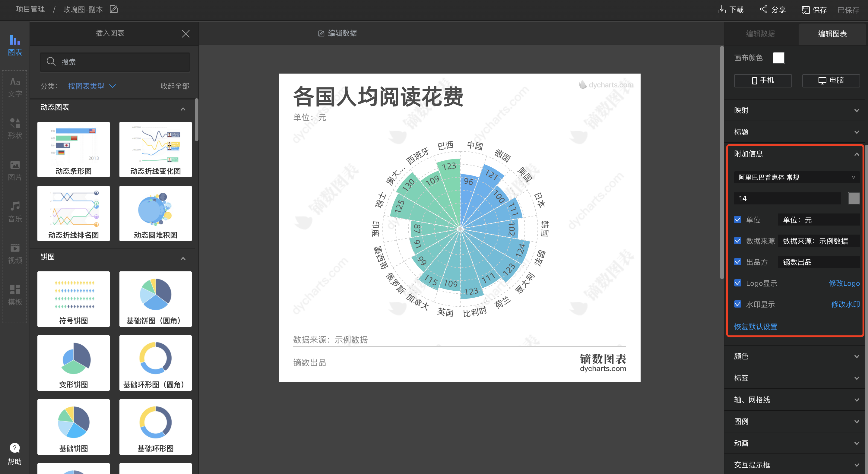Viewport: 868px width, 474px height.
Task: Select the 电脑 desktop layout button
Action: 831,81
